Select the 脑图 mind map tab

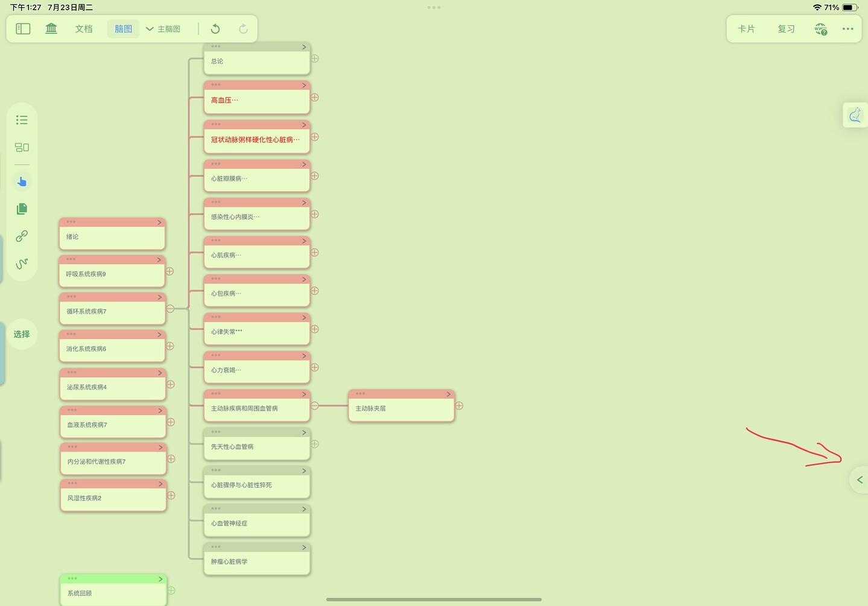click(x=123, y=29)
